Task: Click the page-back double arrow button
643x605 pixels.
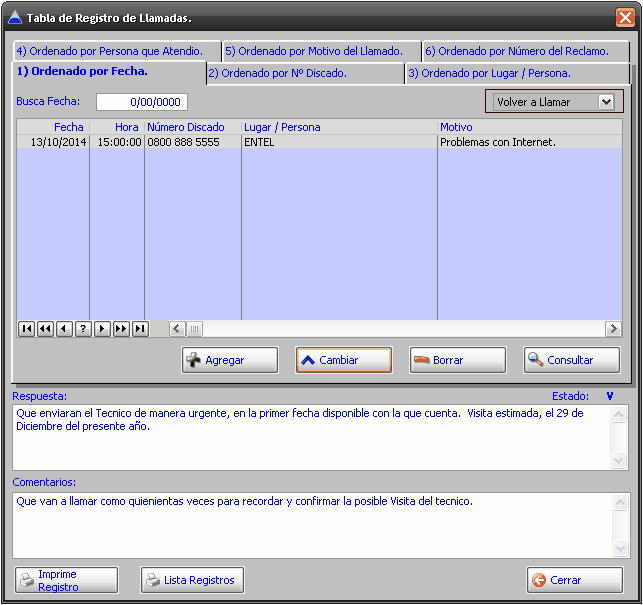Action: coord(45,329)
